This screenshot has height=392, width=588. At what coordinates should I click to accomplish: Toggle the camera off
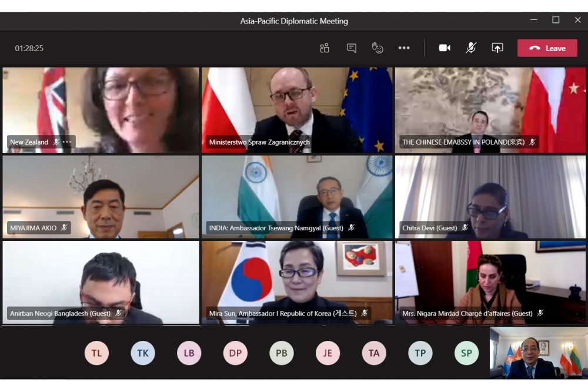(445, 48)
